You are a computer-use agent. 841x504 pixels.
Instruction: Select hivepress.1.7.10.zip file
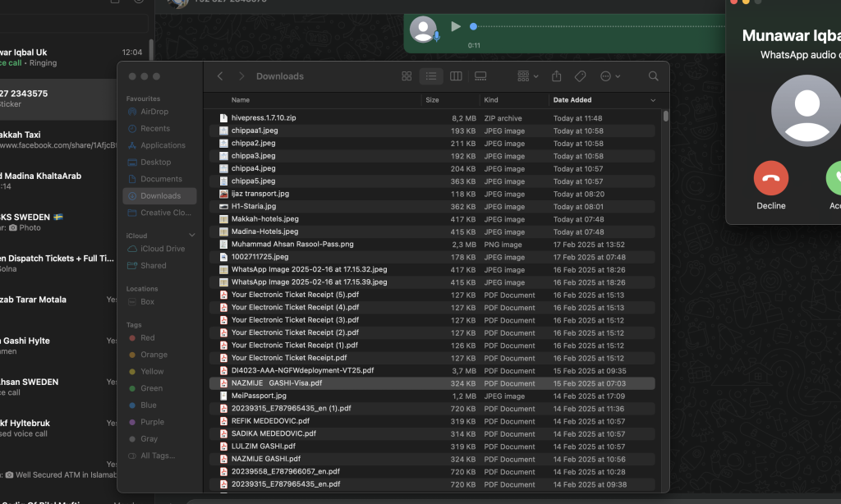pyautogui.click(x=264, y=118)
